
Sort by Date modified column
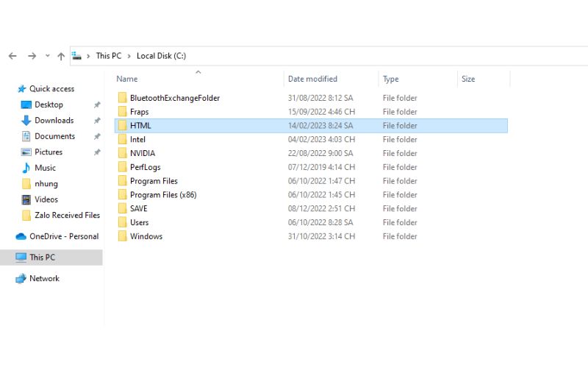pyautogui.click(x=312, y=79)
